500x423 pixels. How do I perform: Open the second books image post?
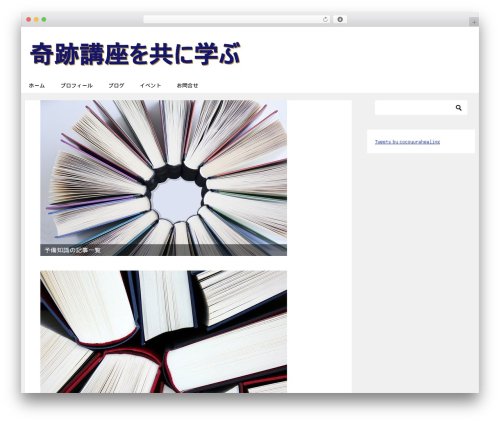163,331
